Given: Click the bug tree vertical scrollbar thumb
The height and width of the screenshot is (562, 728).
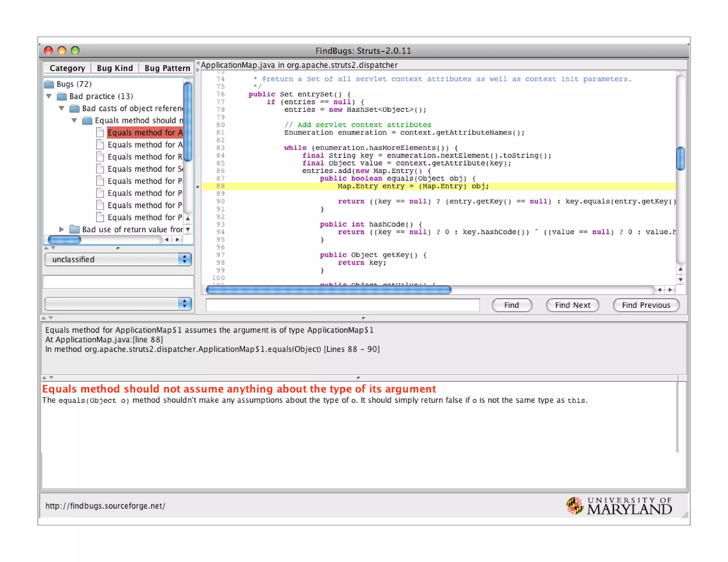Looking at the screenshot, I should (188, 121).
